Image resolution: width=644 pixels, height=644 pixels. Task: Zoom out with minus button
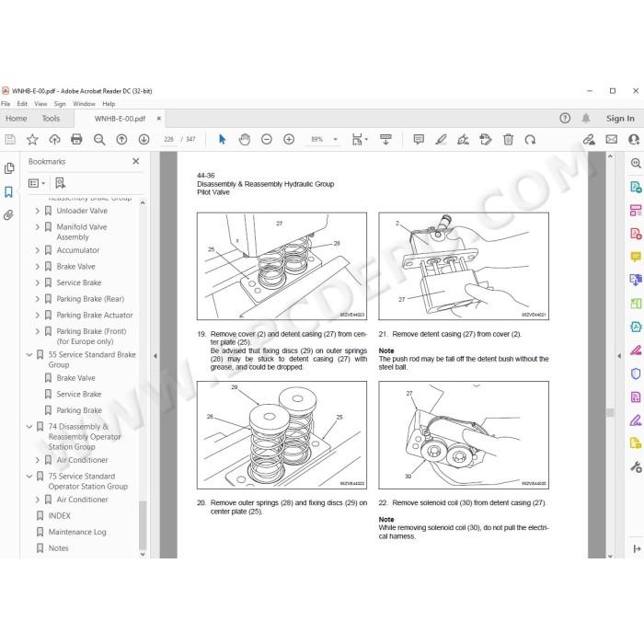267,140
